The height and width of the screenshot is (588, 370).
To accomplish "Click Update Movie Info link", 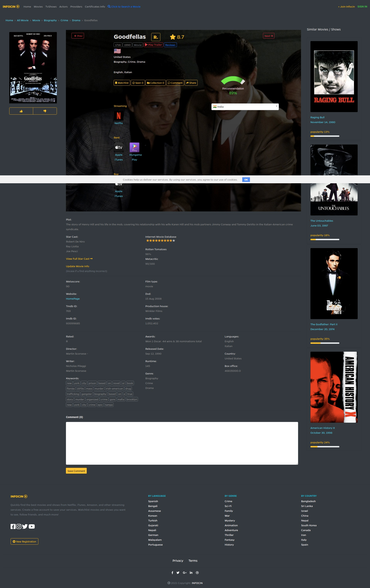I will click(x=77, y=266).
